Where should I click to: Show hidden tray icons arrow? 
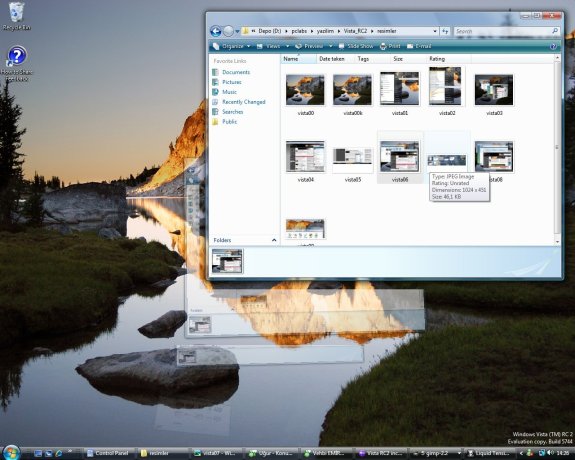521,454
